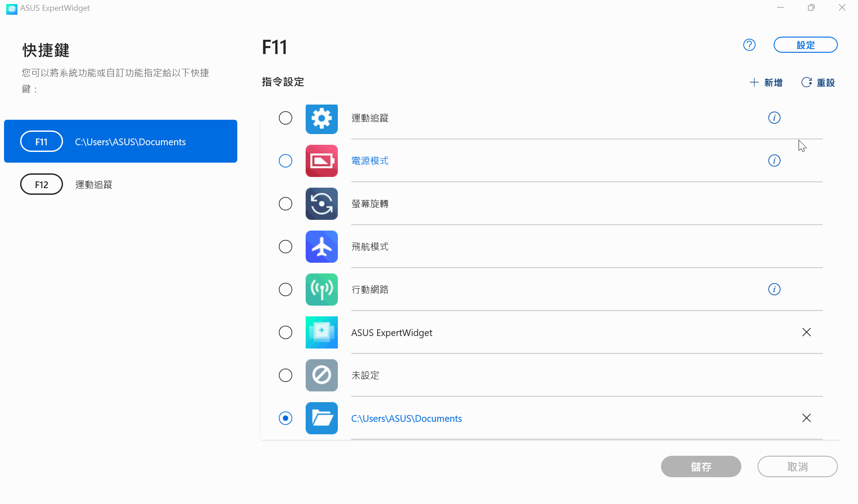Select the F11 hotkey entry
This screenshot has height=504, width=858.
pyautogui.click(x=121, y=141)
